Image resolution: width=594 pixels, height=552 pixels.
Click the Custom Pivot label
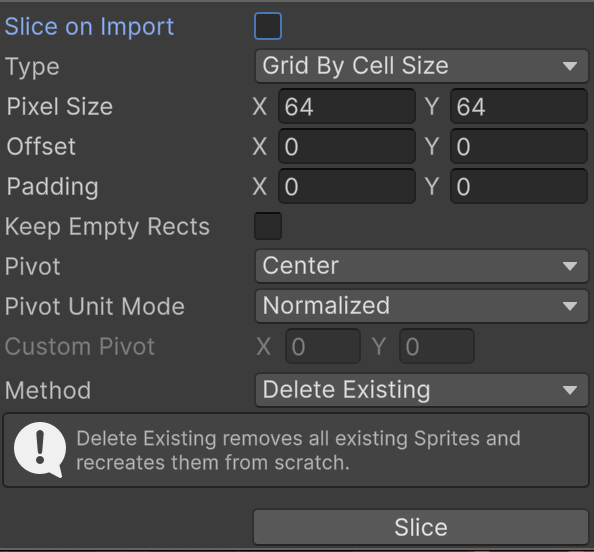80,346
